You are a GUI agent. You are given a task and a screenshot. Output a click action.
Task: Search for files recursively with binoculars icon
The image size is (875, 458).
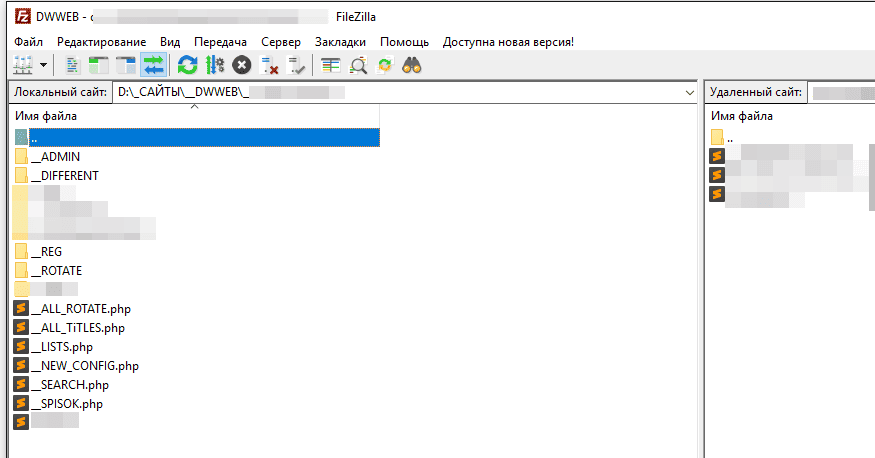[x=412, y=65]
